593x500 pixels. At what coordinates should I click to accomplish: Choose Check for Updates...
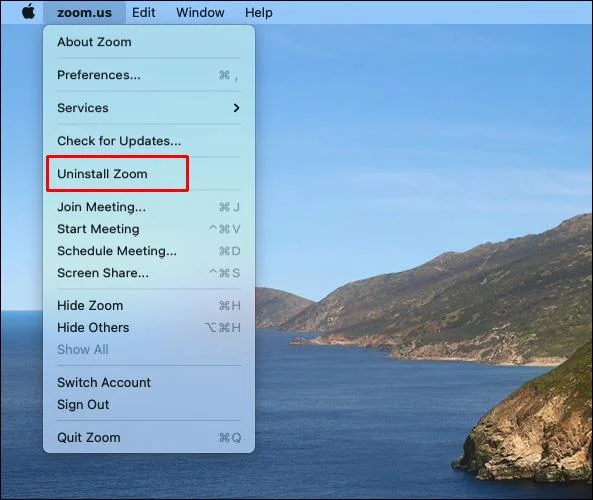149,141
